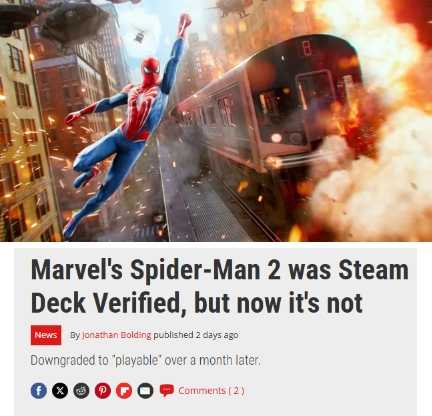This screenshot has height=416, width=432.
Task: Click the Marvel's Spider-Man 2 headline
Action: (219, 286)
